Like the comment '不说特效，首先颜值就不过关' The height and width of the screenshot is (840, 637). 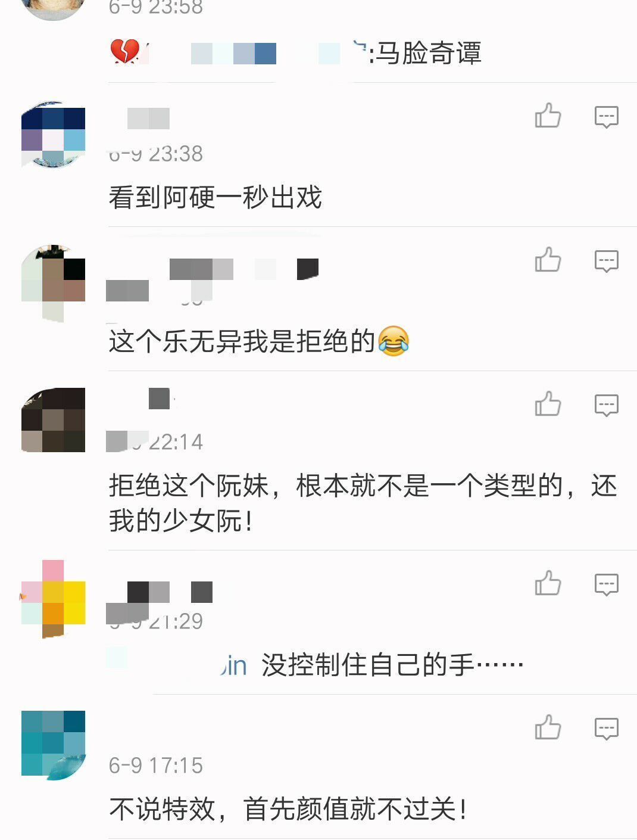pos(548,727)
